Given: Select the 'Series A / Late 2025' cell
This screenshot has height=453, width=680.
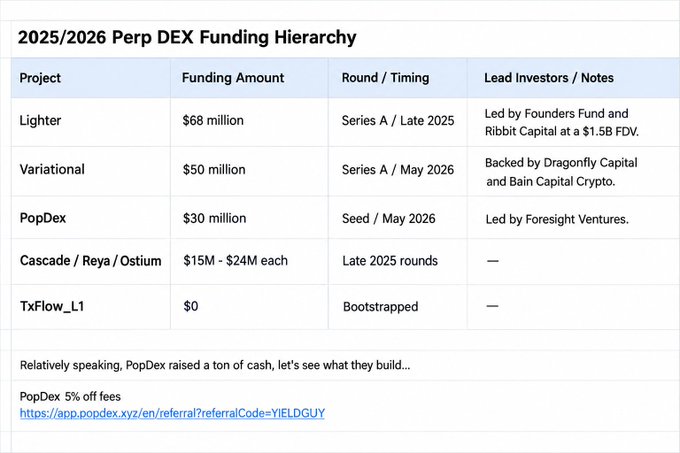Looking at the screenshot, I should point(398,121).
